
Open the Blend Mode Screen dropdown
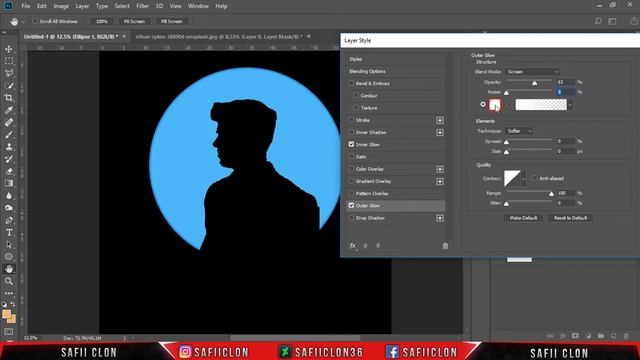532,72
